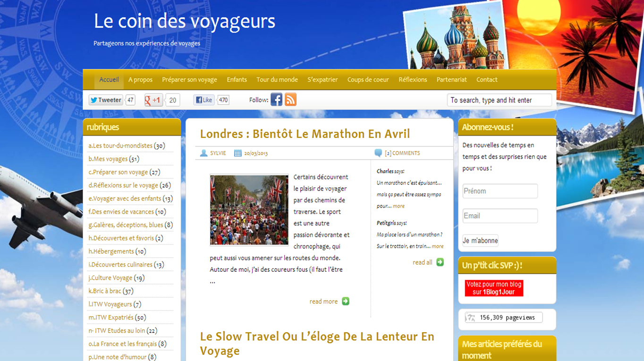Open the Partenariat menu item
The height and width of the screenshot is (361, 644).
452,80
